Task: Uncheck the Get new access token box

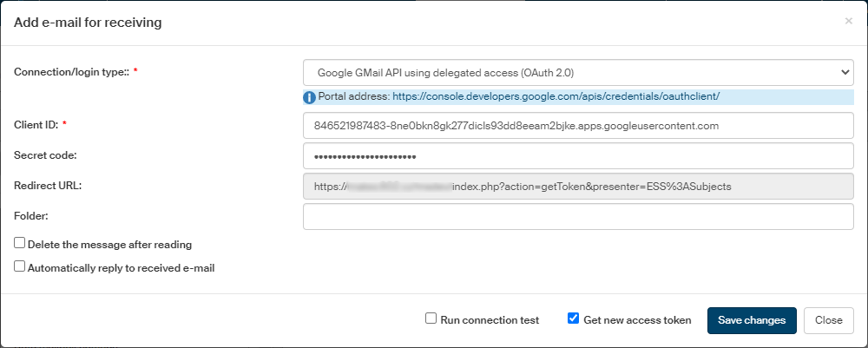Action: tap(573, 318)
